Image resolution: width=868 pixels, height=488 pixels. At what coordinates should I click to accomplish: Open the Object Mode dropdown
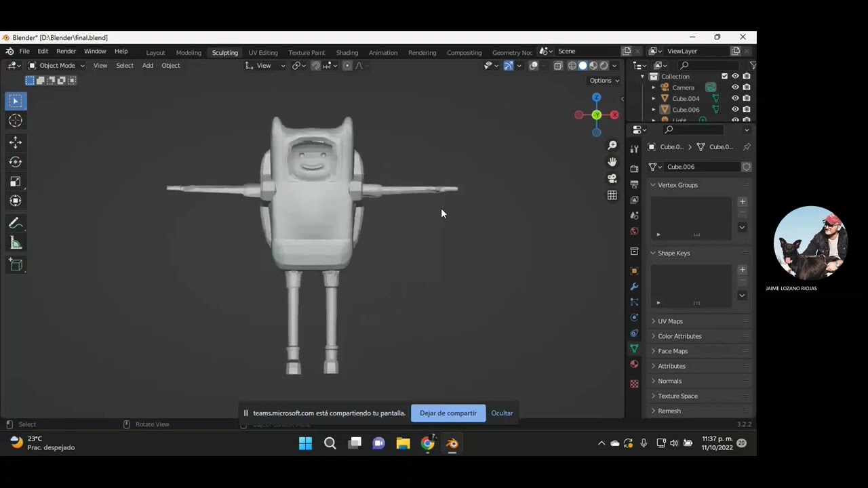[x=56, y=66]
